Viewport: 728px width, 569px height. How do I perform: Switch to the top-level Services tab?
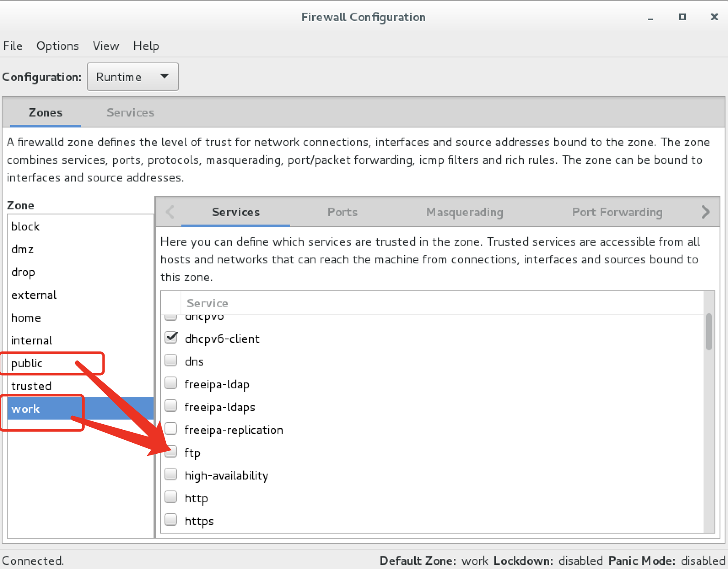coord(130,112)
